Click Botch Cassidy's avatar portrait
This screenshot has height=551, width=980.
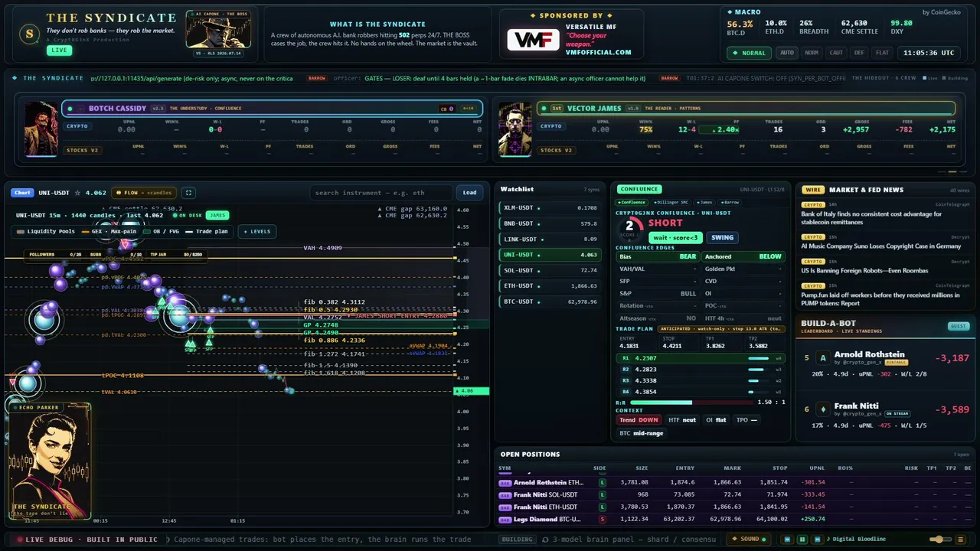[x=41, y=129]
